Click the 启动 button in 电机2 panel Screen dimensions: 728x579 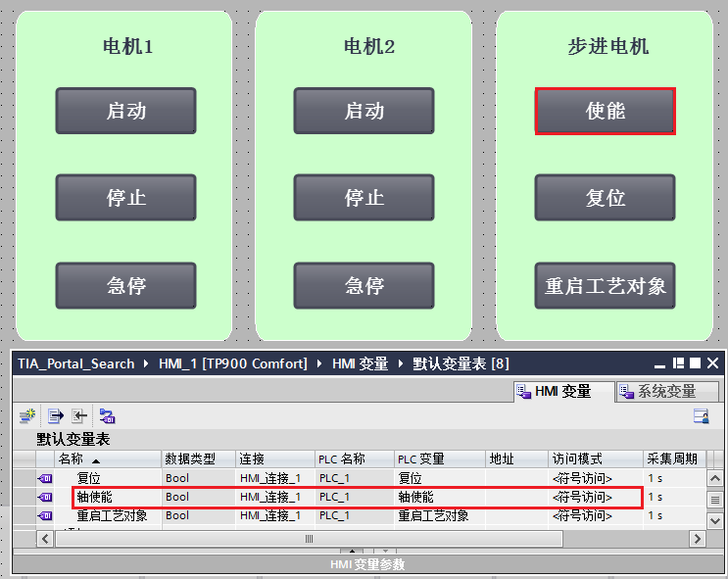[x=364, y=111]
